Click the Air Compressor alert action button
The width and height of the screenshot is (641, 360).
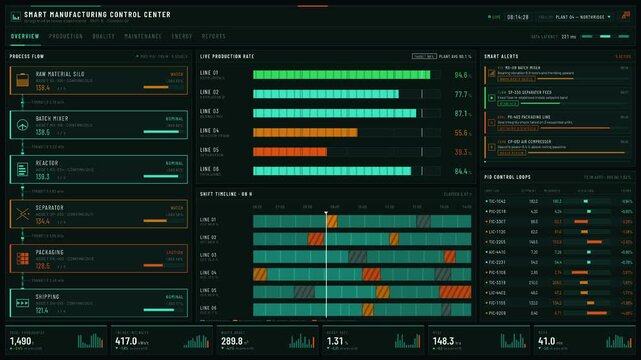pos(511,152)
